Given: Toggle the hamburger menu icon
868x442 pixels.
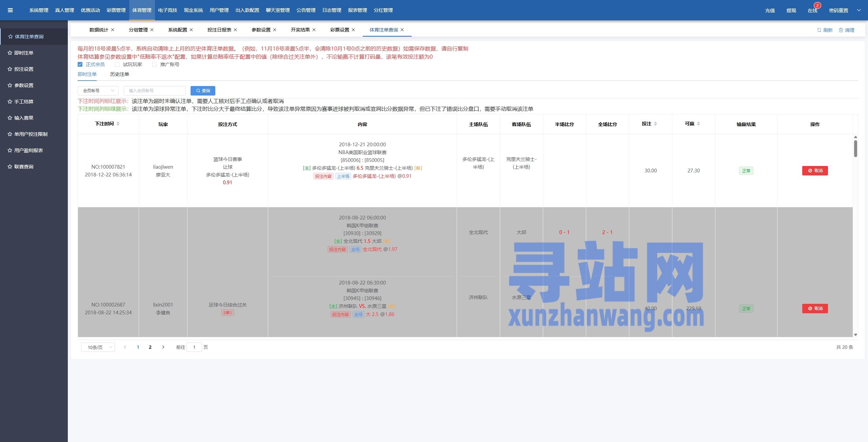Looking at the screenshot, I should click(x=10, y=10).
